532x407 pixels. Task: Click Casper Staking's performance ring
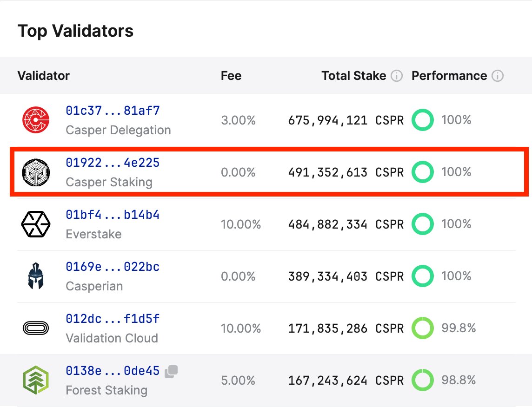pos(423,172)
